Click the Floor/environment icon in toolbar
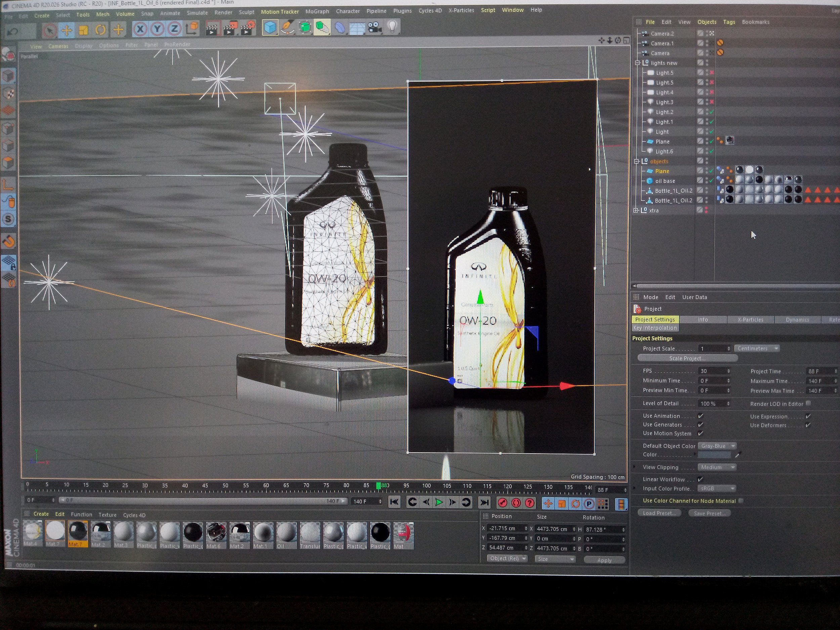 (x=357, y=27)
